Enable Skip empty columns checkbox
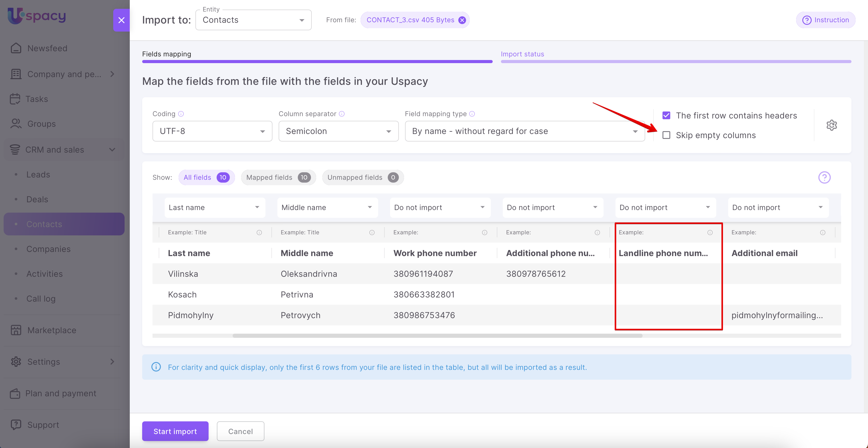 (666, 135)
